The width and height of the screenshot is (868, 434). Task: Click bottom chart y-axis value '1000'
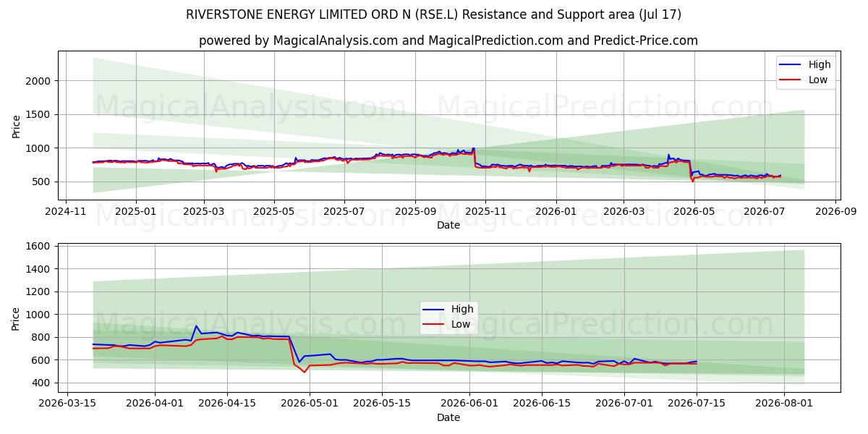(39, 315)
